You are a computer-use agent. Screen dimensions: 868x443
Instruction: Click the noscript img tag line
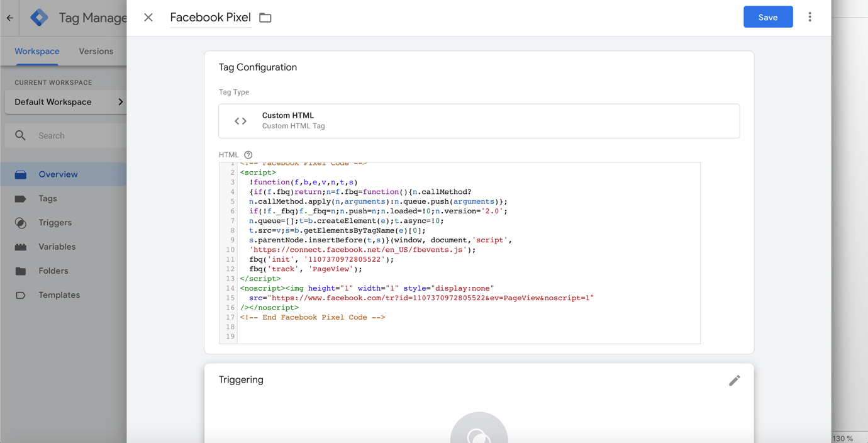click(367, 288)
